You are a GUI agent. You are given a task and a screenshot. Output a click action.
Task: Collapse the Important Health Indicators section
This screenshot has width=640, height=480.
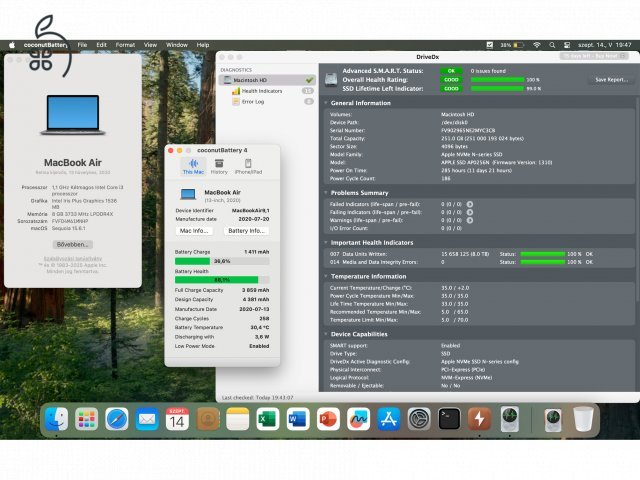click(x=326, y=242)
